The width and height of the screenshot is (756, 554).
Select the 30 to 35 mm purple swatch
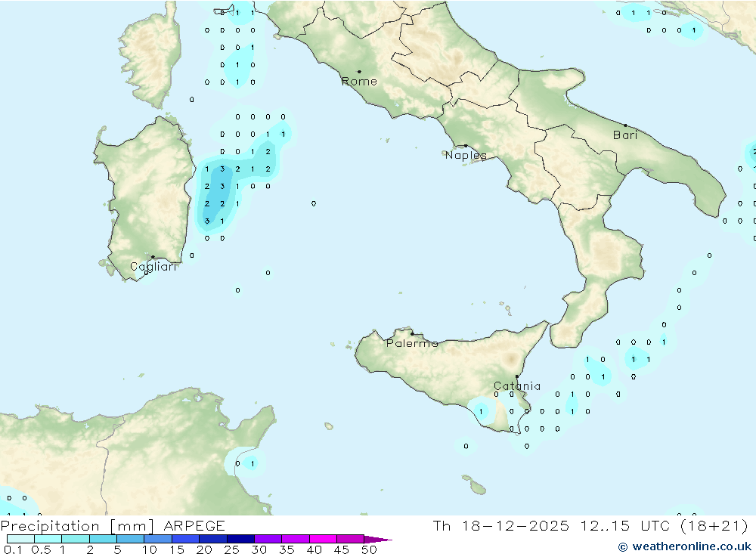[x=268, y=539]
